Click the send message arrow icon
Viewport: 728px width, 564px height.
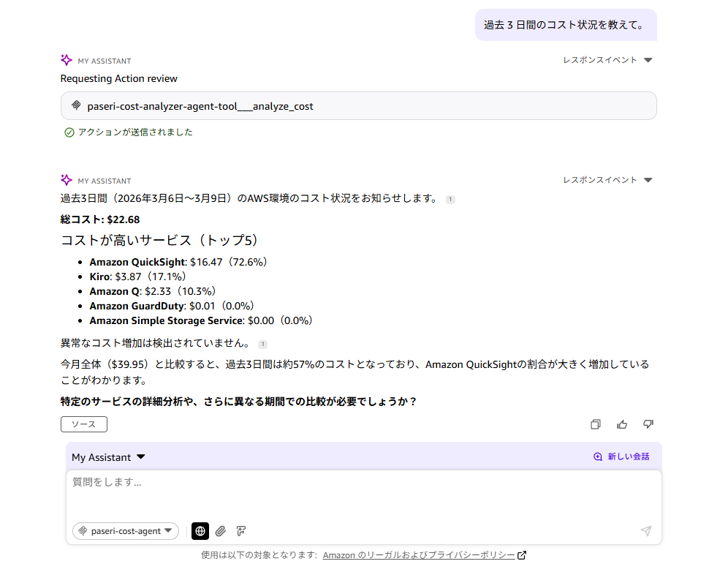pos(645,531)
